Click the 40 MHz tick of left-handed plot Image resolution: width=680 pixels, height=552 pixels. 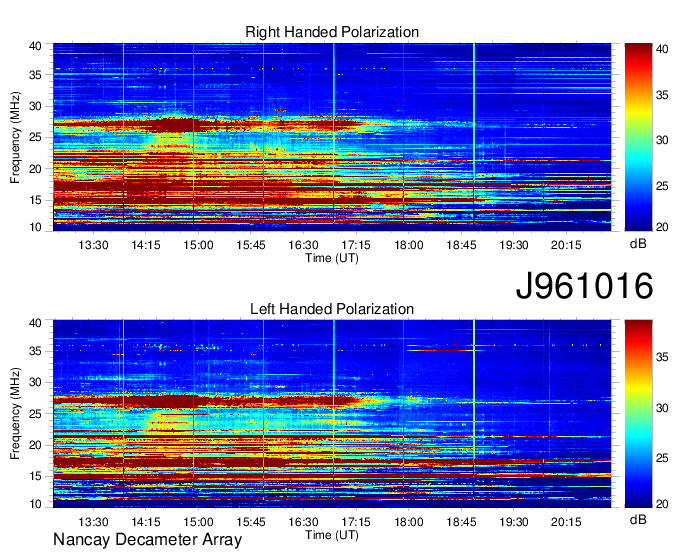[x=35, y=323]
